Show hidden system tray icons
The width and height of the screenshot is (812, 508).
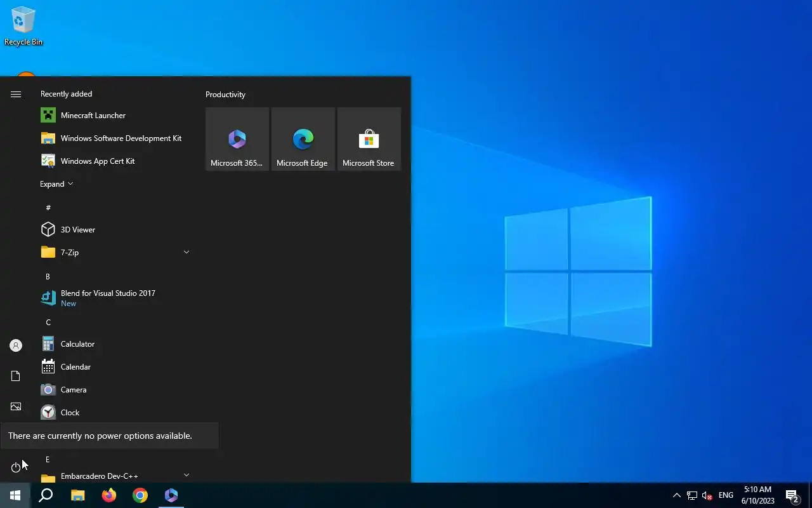(x=676, y=495)
